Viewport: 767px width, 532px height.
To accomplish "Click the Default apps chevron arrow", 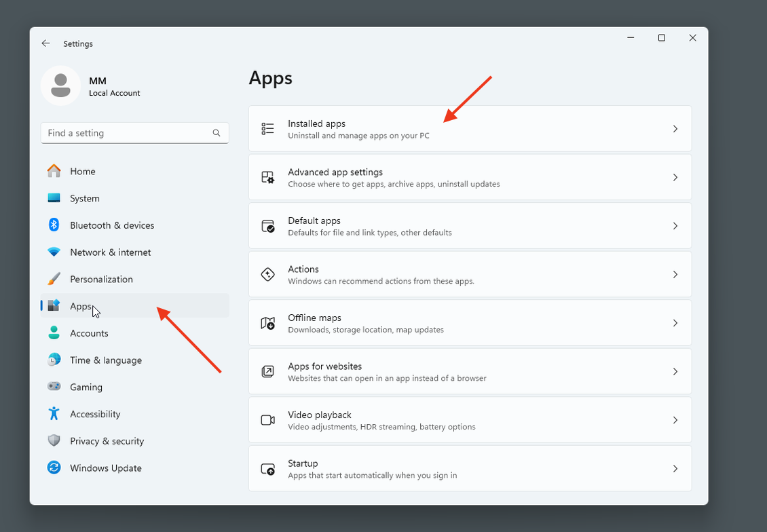I will coord(675,226).
